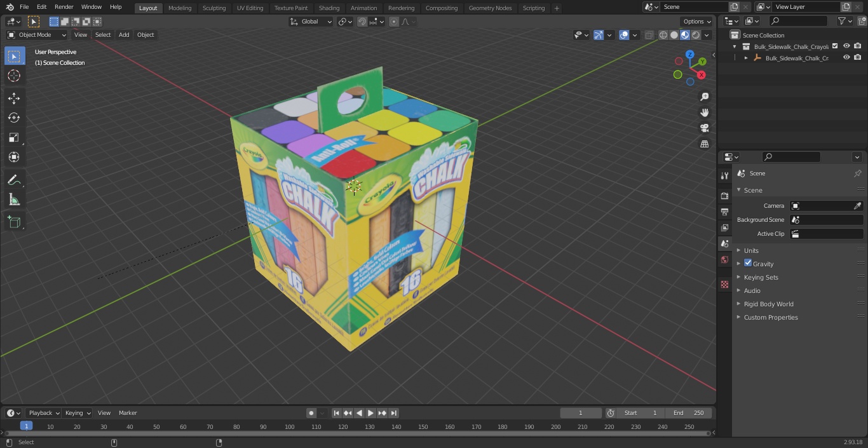Open the Keying dropdown
The height and width of the screenshot is (448, 868).
pos(78,413)
